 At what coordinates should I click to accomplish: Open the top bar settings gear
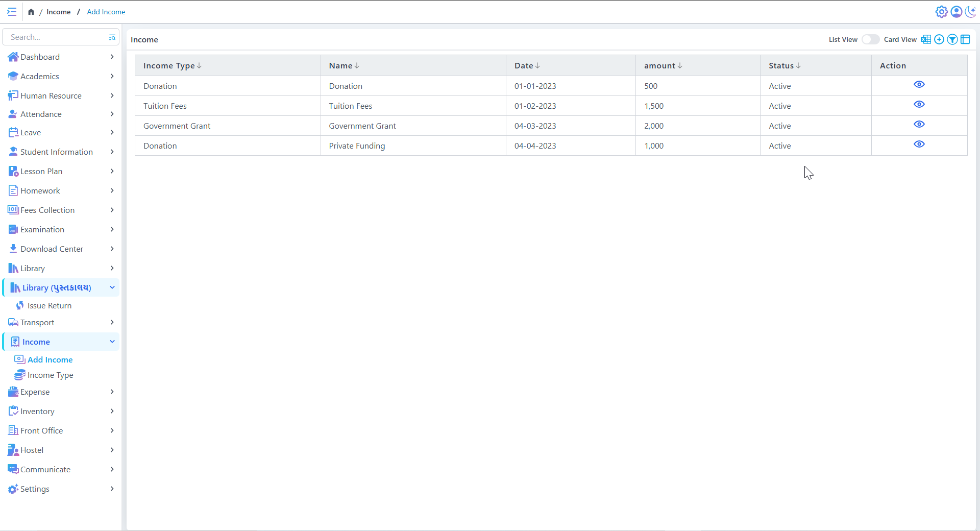[941, 12]
